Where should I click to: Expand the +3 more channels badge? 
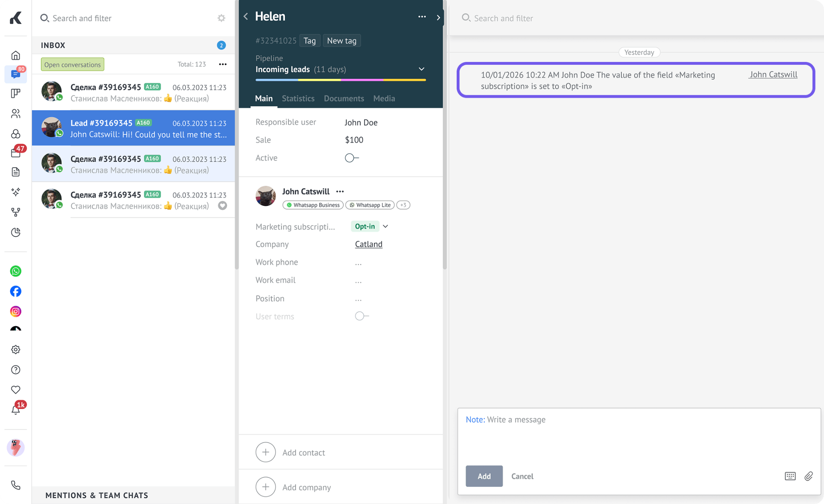point(403,205)
